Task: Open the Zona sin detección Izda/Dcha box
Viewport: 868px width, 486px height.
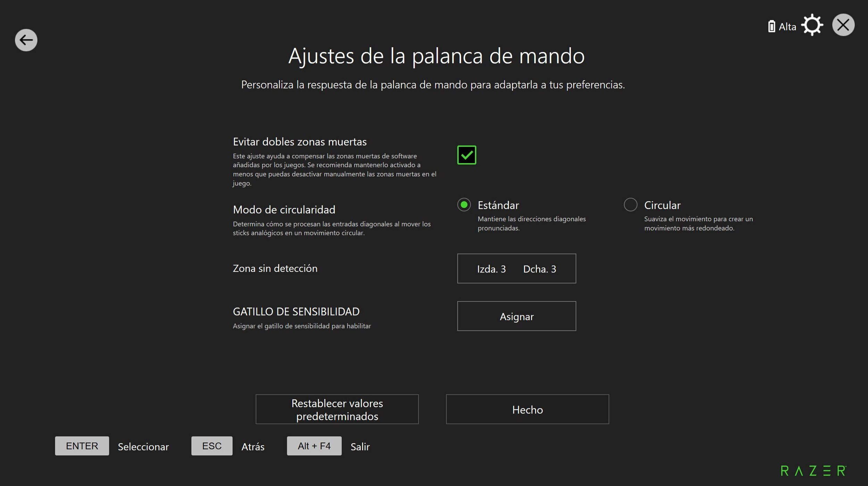Action: [x=517, y=268]
